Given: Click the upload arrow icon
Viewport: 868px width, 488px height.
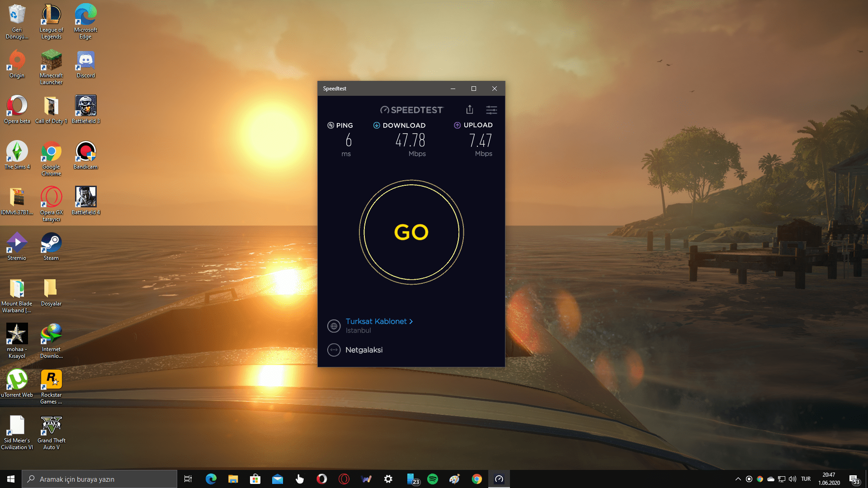Looking at the screenshot, I should tap(457, 125).
